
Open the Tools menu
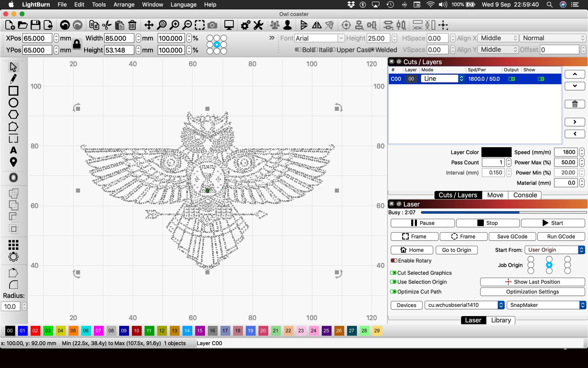pyautogui.click(x=99, y=4)
